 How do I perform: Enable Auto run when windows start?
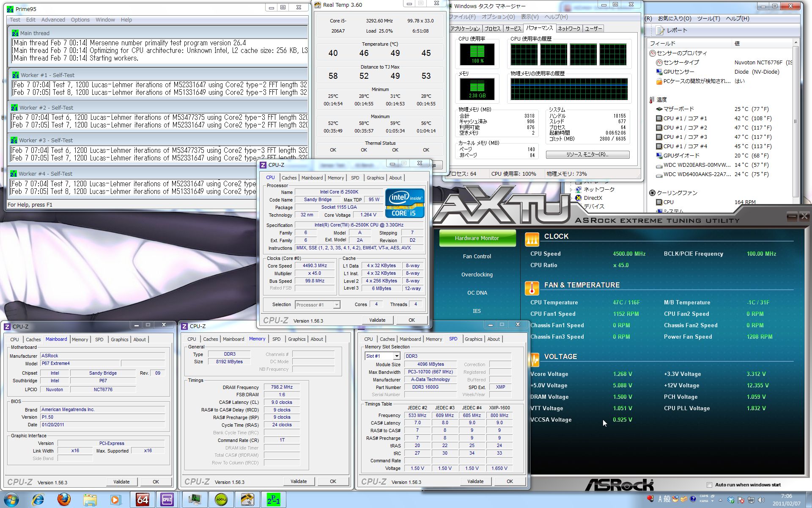[709, 485]
